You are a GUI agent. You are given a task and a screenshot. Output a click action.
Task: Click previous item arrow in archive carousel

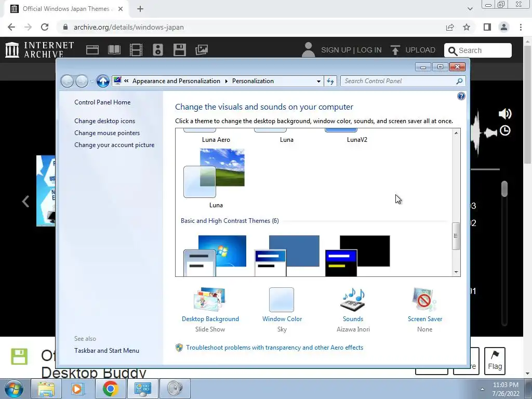tap(25, 201)
